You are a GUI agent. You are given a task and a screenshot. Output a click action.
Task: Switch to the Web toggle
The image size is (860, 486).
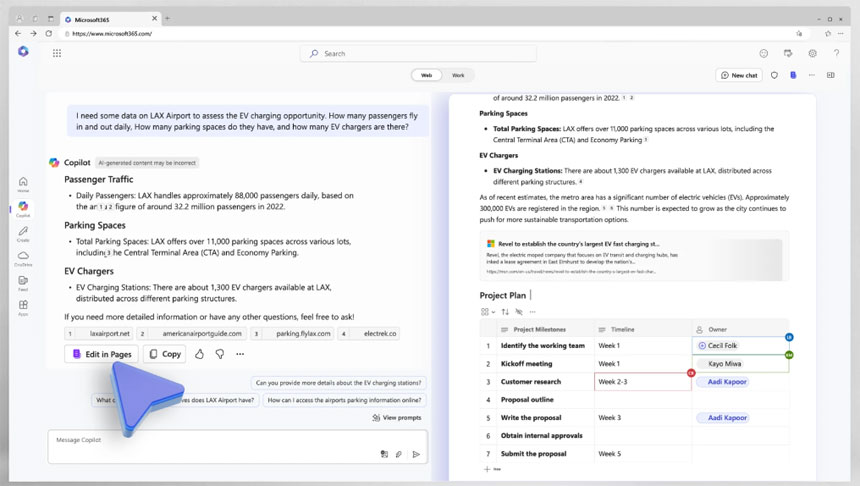click(x=427, y=75)
